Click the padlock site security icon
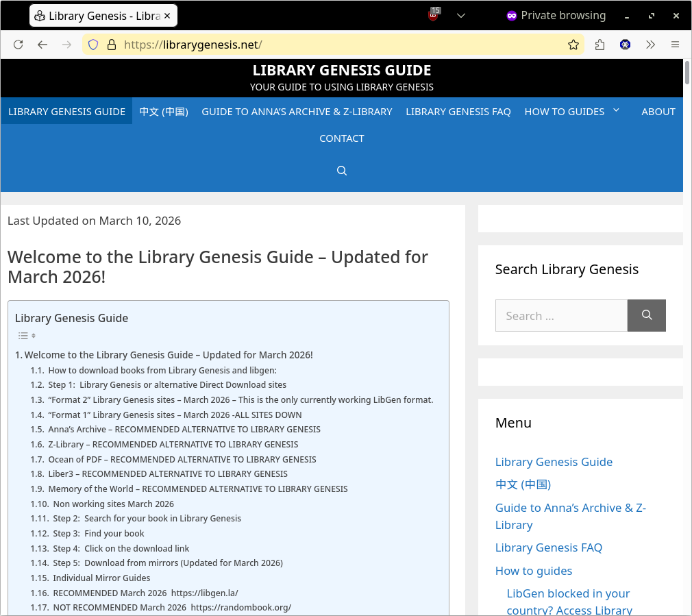Image resolution: width=692 pixels, height=616 pixels. tap(111, 45)
